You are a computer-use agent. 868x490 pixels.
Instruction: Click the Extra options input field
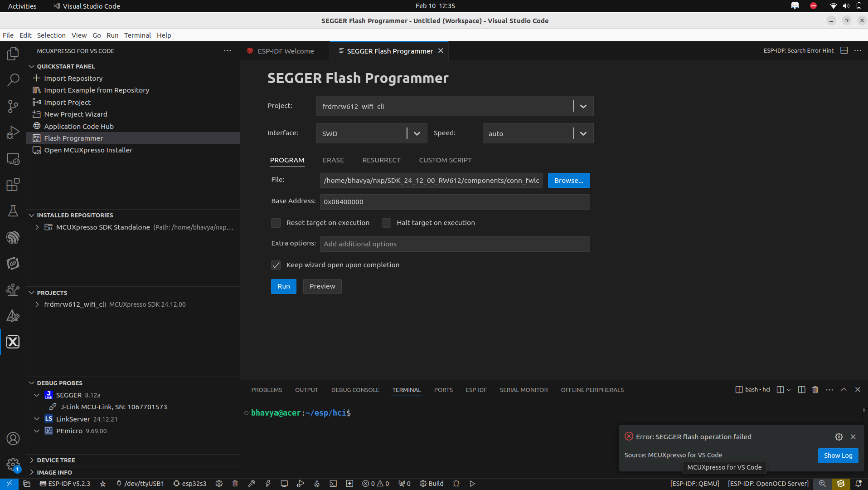pos(455,244)
